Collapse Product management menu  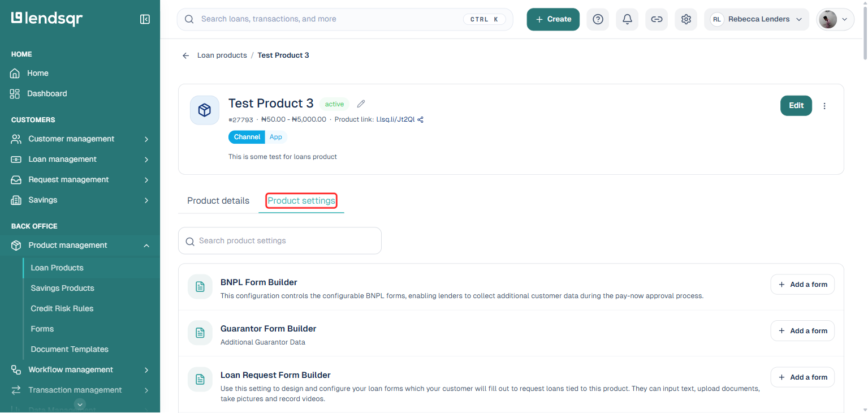tap(80, 245)
